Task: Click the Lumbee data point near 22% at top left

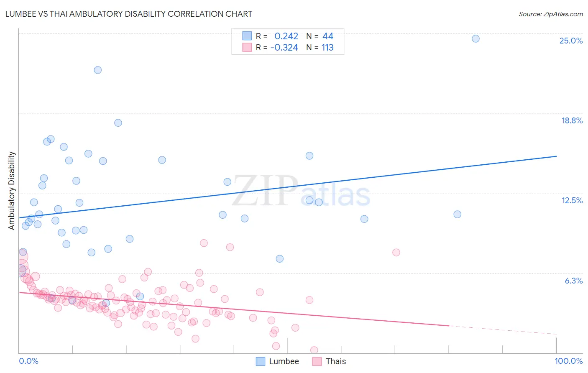Action: [x=97, y=70]
